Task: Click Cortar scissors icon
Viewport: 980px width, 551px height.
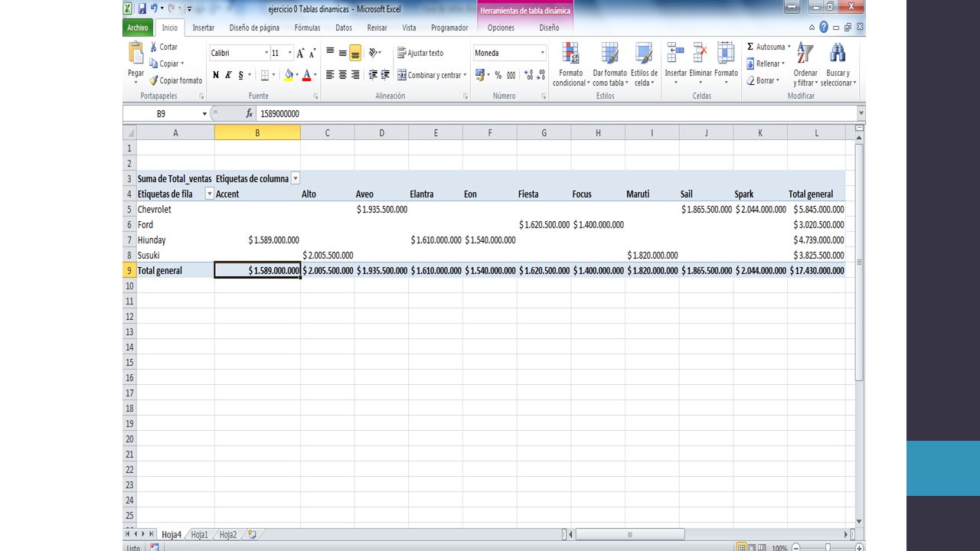Action: 153,47
